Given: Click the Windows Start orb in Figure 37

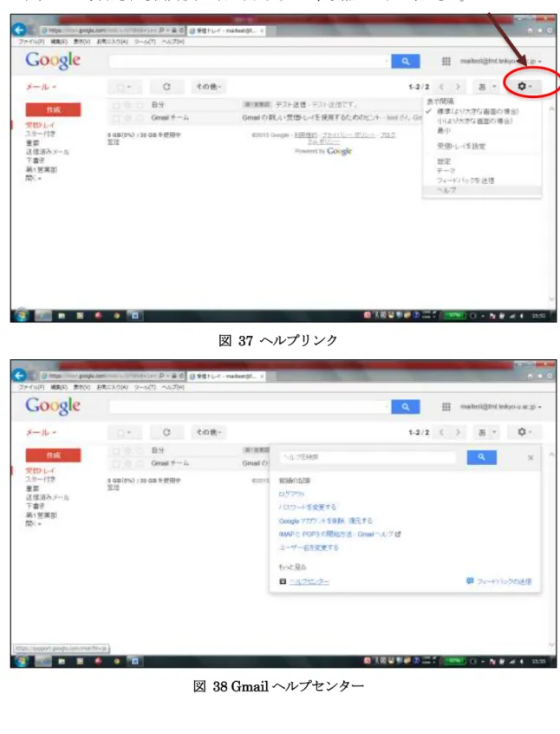Looking at the screenshot, I should (21, 316).
